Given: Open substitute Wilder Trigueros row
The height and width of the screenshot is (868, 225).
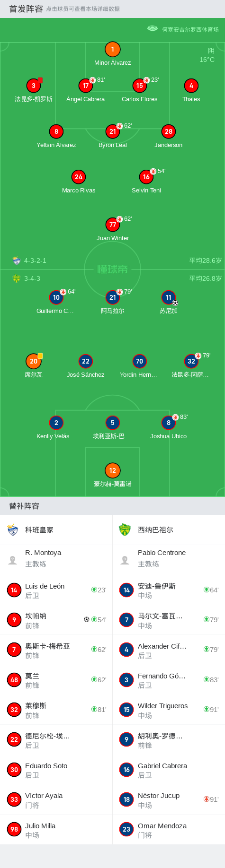Looking at the screenshot, I should (x=169, y=710).
